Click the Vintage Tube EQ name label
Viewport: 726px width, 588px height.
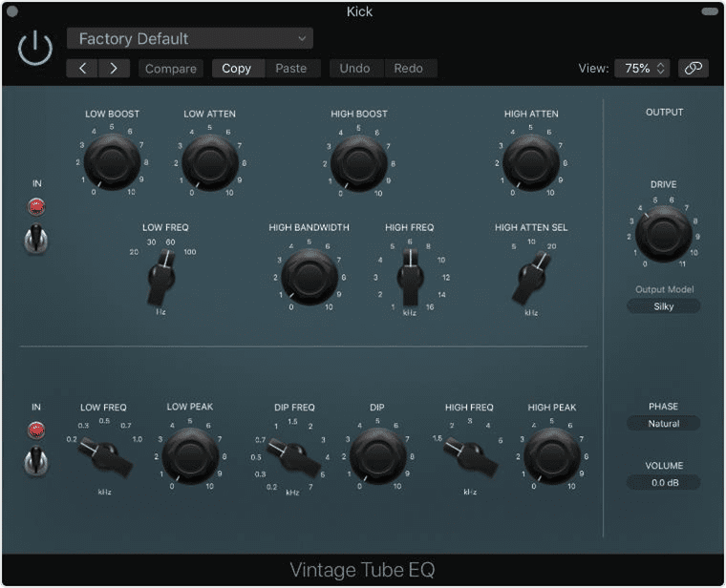click(x=363, y=570)
